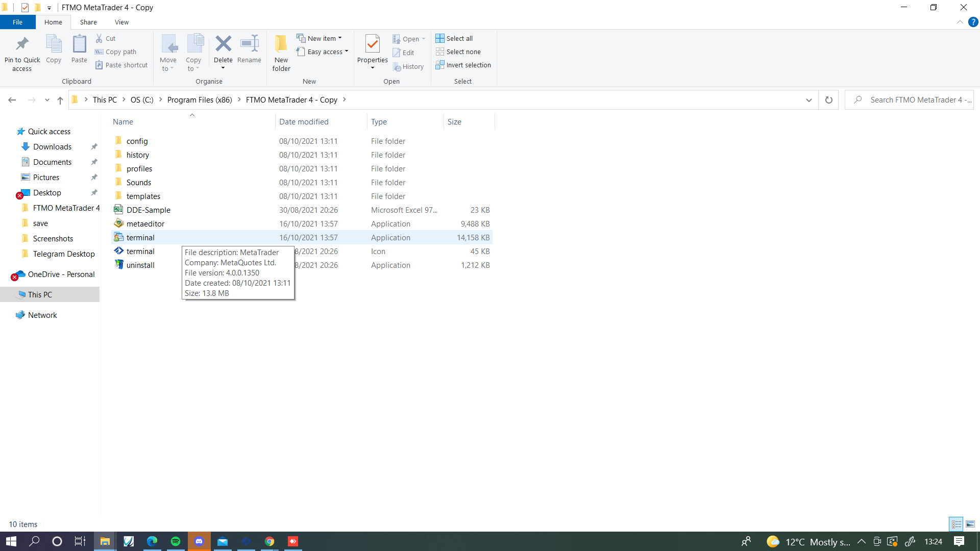Open the Easy access dropdown
Image resolution: width=980 pixels, height=551 pixels.
(x=323, y=52)
